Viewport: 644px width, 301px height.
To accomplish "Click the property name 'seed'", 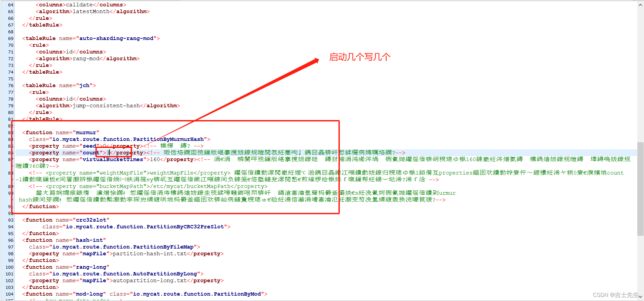I will pyautogui.click(x=89, y=146).
